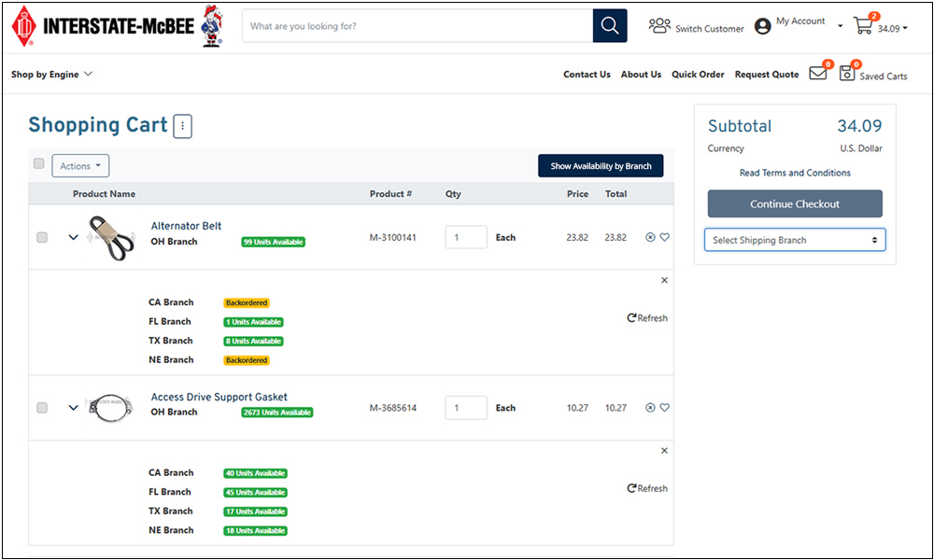The width and height of the screenshot is (934, 560).
Task: Click the 1 Units Available badge
Action: (253, 321)
